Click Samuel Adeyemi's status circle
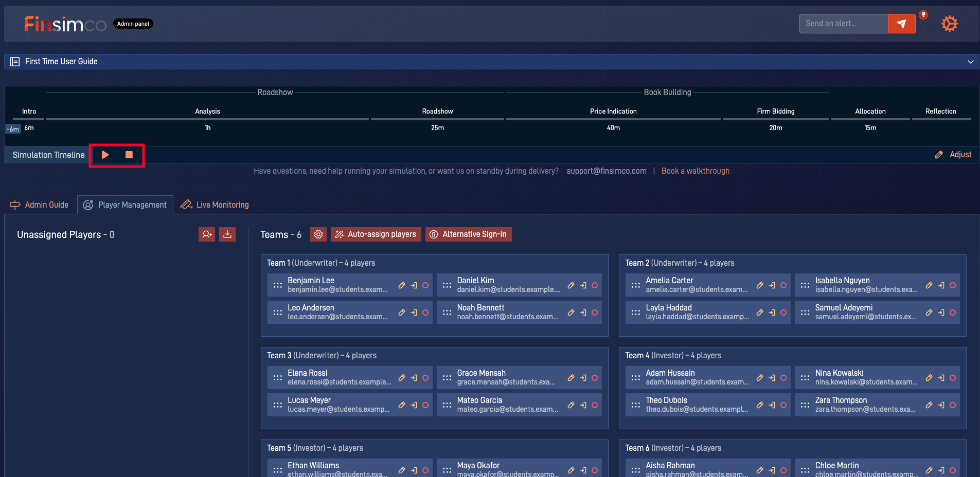980x477 pixels. pyautogui.click(x=953, y=313)
